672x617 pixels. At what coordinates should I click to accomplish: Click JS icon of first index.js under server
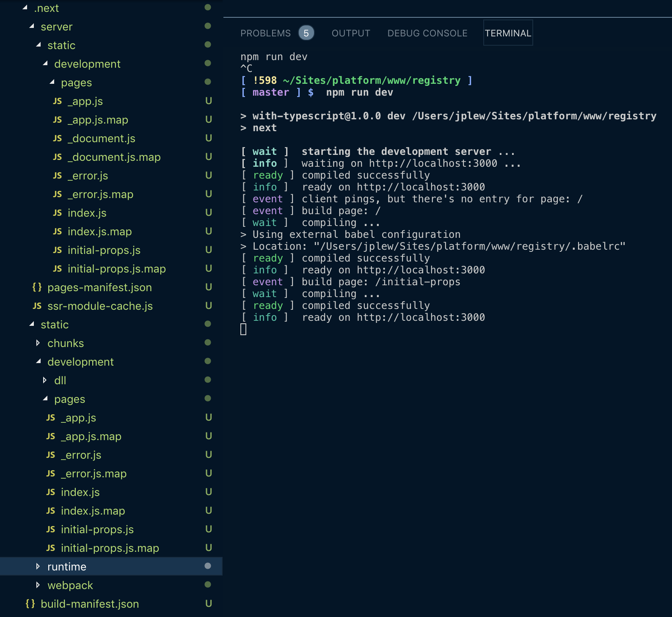click(x=58, y=213)
